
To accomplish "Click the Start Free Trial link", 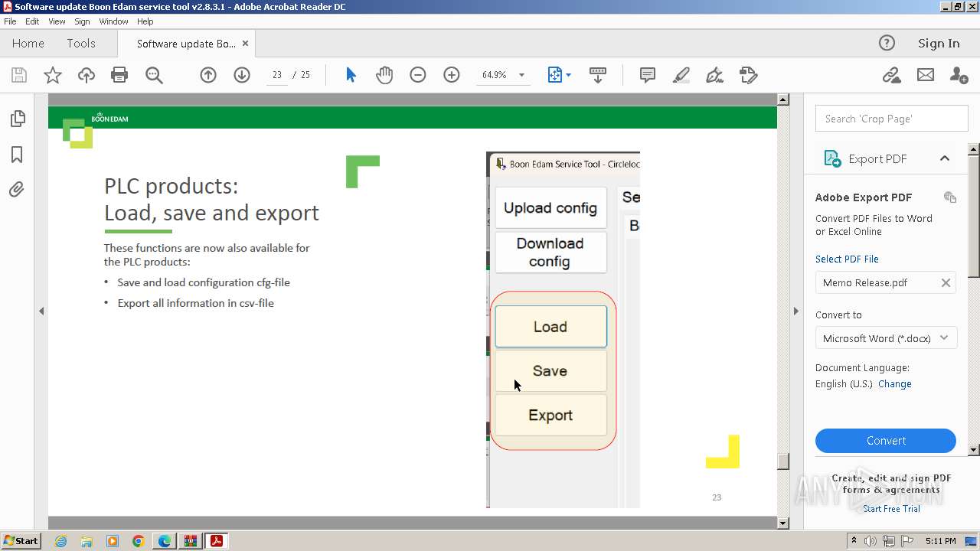I will tap(891, 509).
